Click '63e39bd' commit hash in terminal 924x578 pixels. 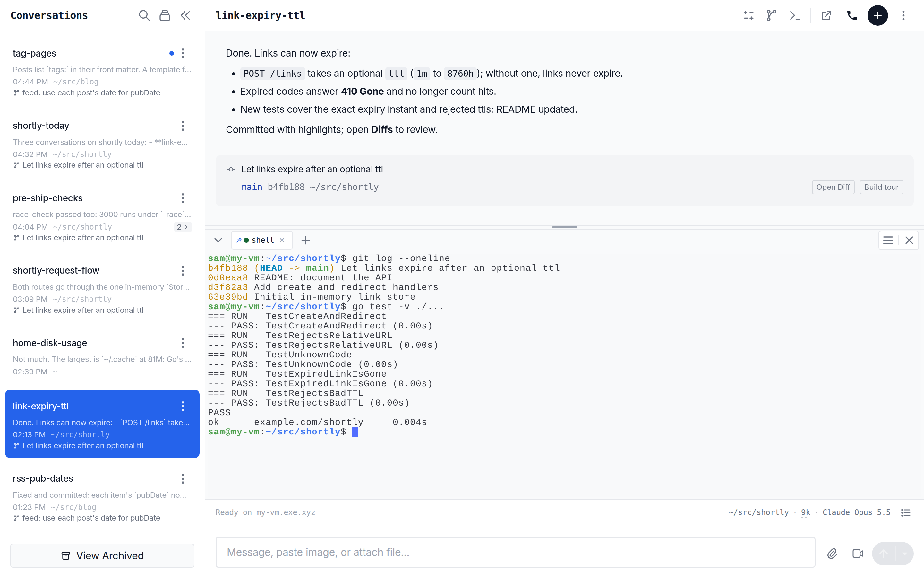click(227, 297)
